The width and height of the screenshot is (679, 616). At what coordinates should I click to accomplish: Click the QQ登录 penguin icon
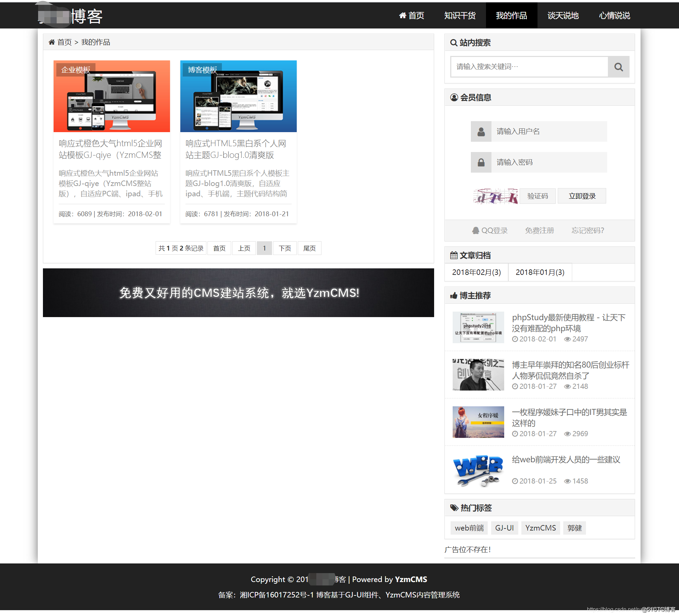(x=475, y=231)
